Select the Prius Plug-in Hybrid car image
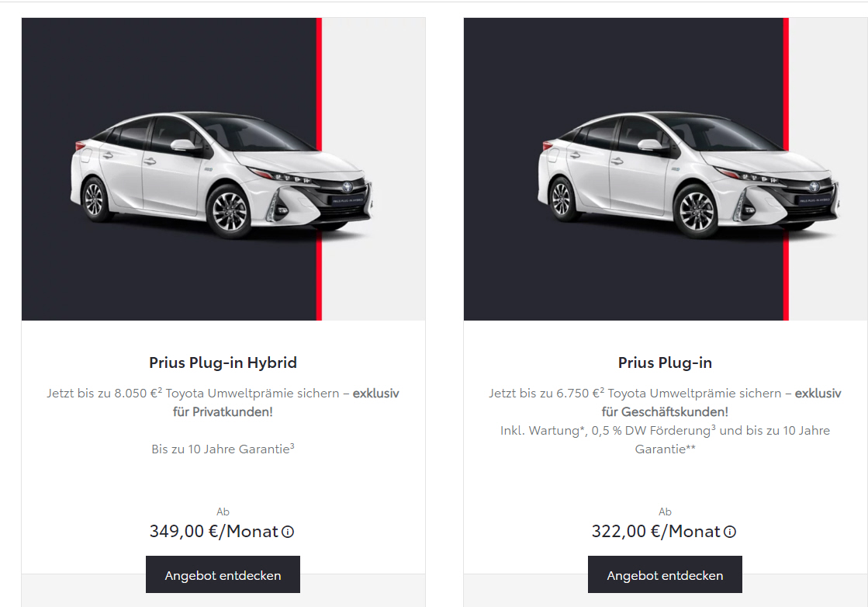868x607 pixels. 223,169
